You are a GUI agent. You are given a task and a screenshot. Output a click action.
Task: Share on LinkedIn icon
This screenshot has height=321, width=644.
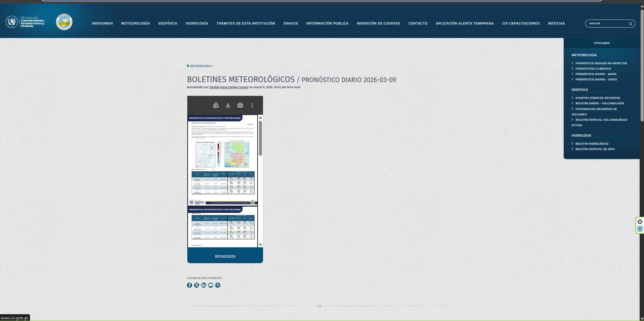pos(203,285)
